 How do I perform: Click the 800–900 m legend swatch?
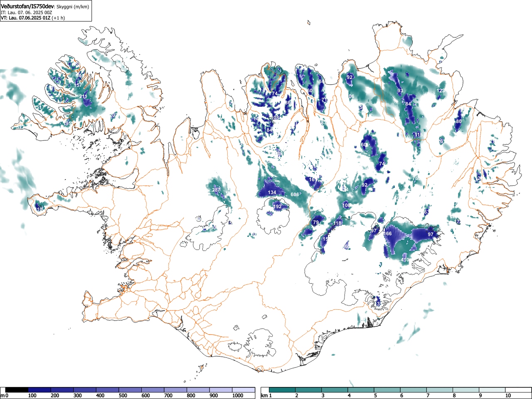click(x=198, y=390)
